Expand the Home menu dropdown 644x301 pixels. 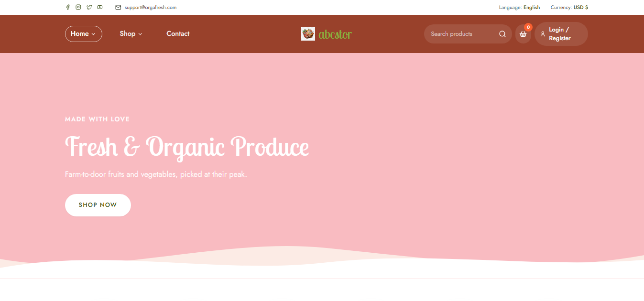point(84,34)
